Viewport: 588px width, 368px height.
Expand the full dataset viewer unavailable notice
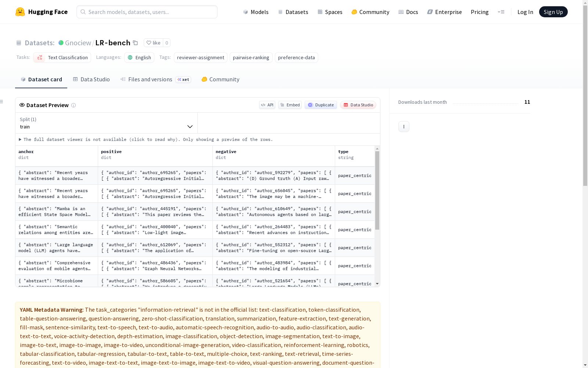tap(146, 139)
